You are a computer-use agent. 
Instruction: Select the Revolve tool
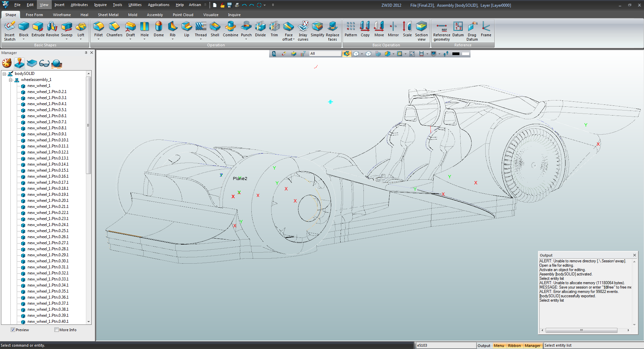(52, 29)
